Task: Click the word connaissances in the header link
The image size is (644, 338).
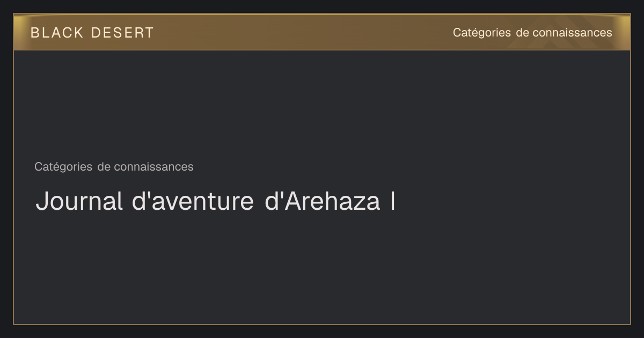Action: point(572,33)
